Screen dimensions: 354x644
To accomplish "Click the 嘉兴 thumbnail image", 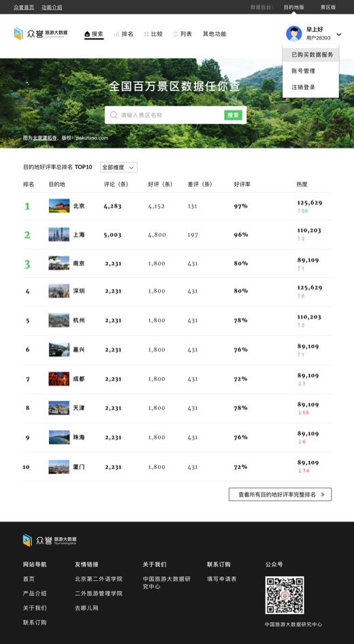I will click(x=59, y=349).
